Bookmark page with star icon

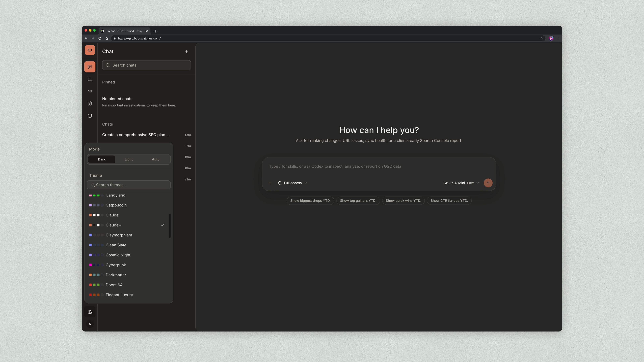pos(542,39)
